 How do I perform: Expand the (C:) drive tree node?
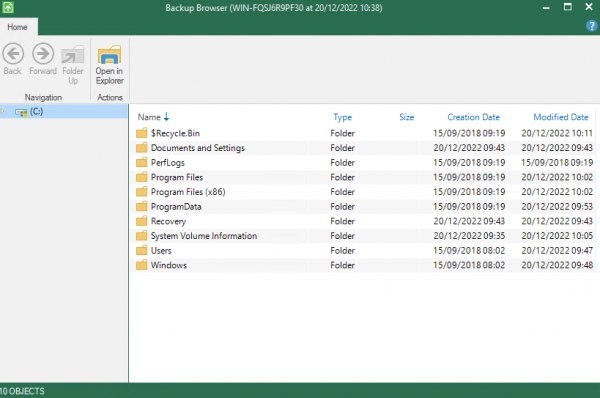click(3, 111)
